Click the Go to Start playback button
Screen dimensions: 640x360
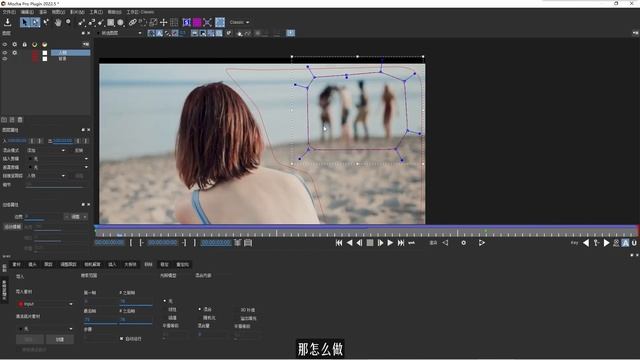point(339,243)
